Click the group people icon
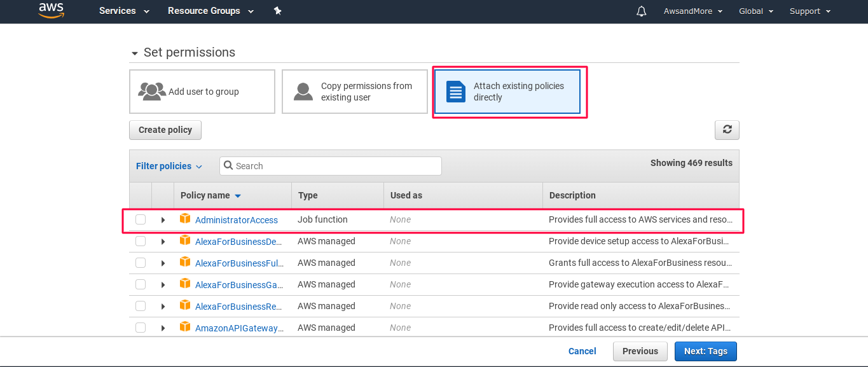Screen dimensions: 868x367 tap(152, 92)
